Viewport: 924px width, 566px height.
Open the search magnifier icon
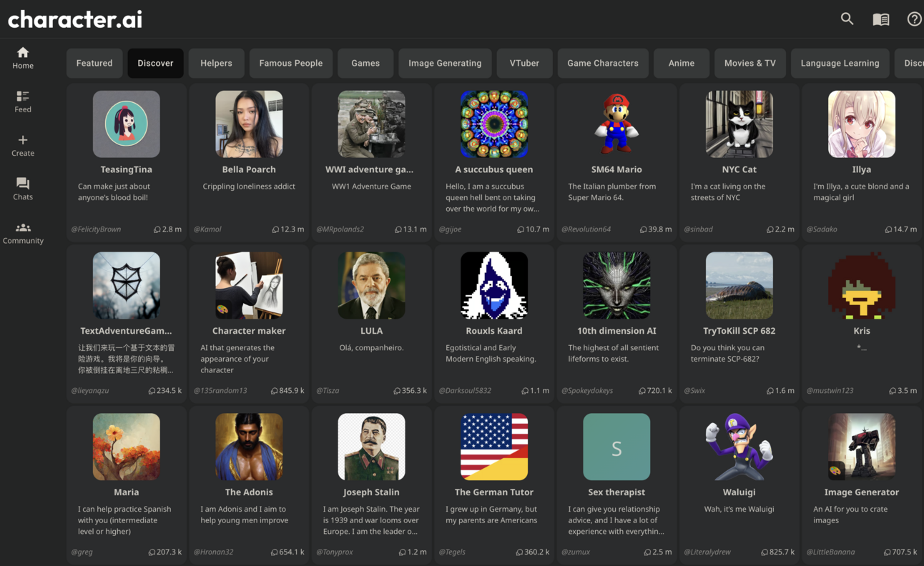(x=847, y=19)
